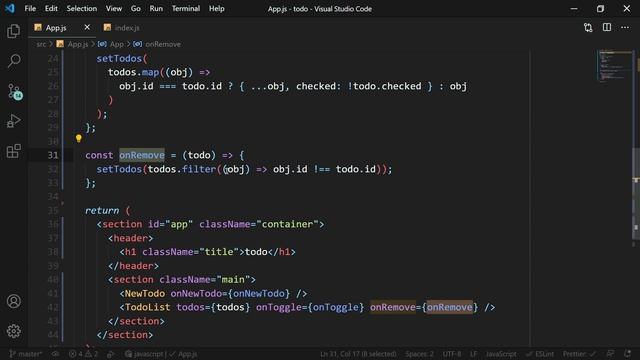Image resolution: width=640 pixels, height=360 pixels.
Task: Open the Go menu
Action: tap(136, 8)
